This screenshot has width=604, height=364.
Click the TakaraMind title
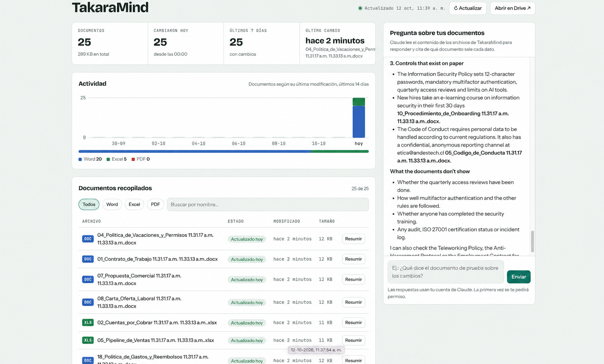click(110, 7)
